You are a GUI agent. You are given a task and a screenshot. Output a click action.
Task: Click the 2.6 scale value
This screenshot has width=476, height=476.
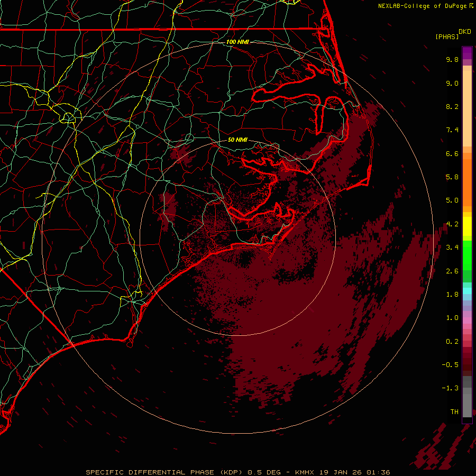[x=452, y=271]
